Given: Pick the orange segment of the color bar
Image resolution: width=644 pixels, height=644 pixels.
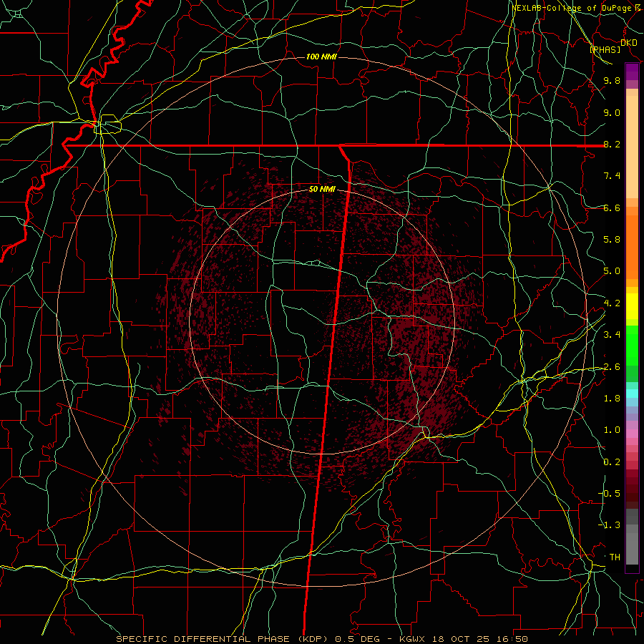Looking at the screenshot, I should (632, 247).
